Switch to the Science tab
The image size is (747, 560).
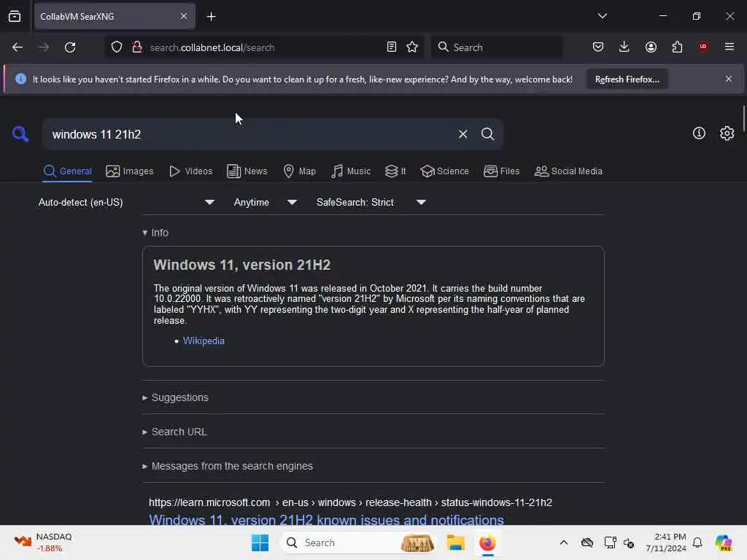pos(444,171)
